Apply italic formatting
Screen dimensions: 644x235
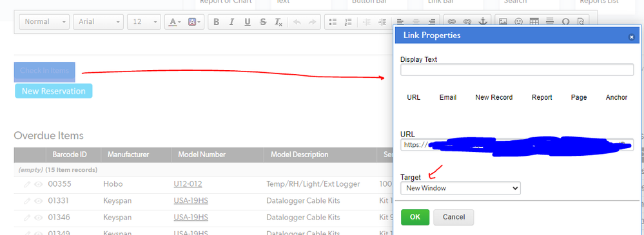click(231, 22)
